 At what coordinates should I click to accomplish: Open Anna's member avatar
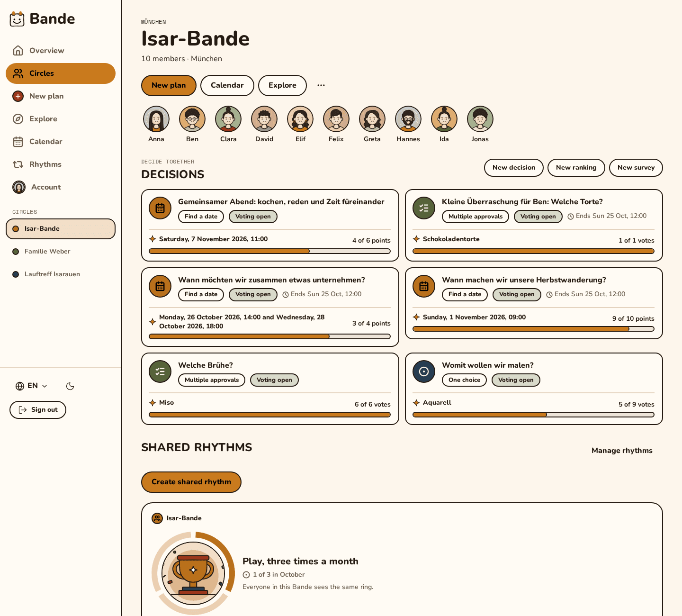[x=156, y=119]
